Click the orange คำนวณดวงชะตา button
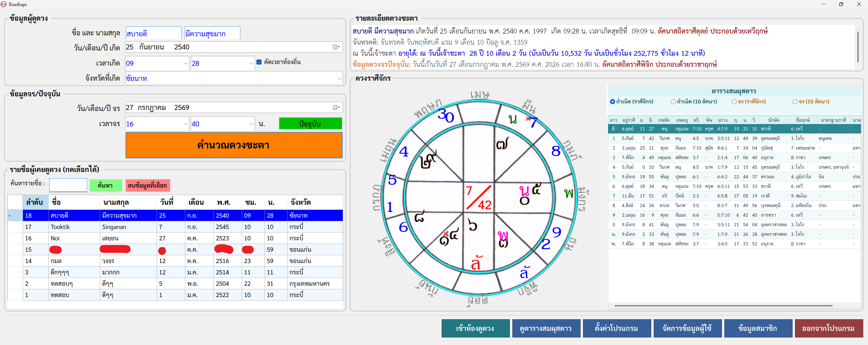 coord(234,145)
